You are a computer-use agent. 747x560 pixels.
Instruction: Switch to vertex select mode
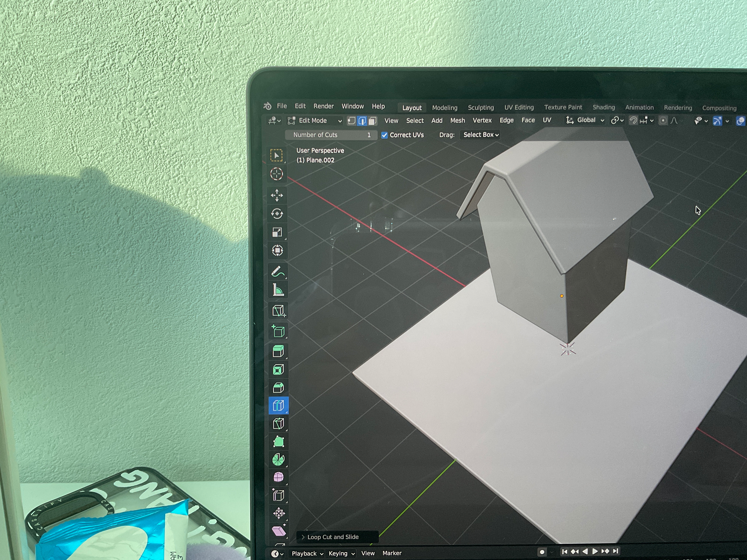click(352, 121)
